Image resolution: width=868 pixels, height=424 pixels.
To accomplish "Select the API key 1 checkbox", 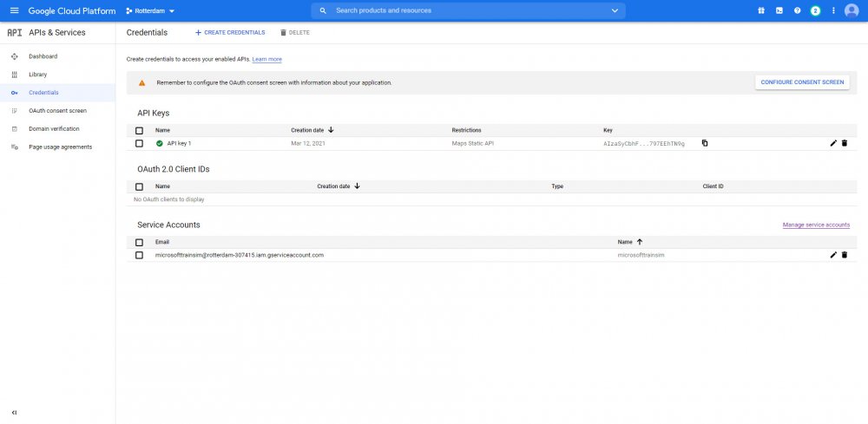I will [x=139, y=143].
